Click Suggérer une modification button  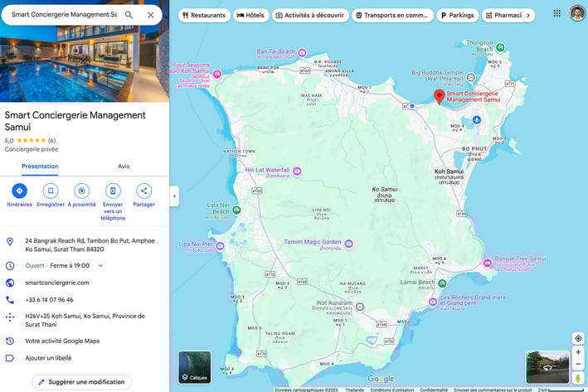tap(82, 382)
